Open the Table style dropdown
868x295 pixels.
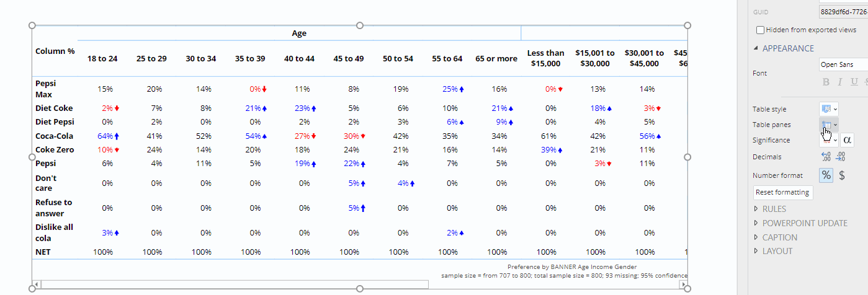tap(829, 109)
